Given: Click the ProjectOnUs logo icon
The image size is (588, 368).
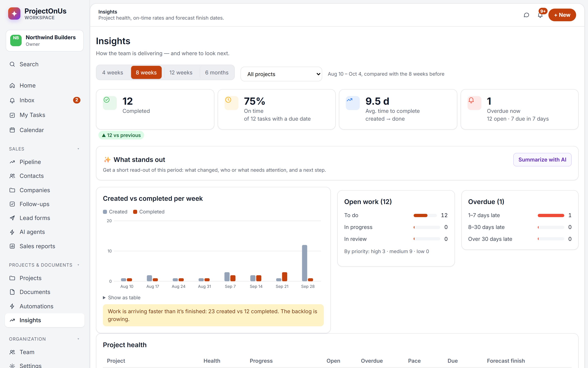Looking at the screenshot, I should pyautogui.click(x=14, y=14).
